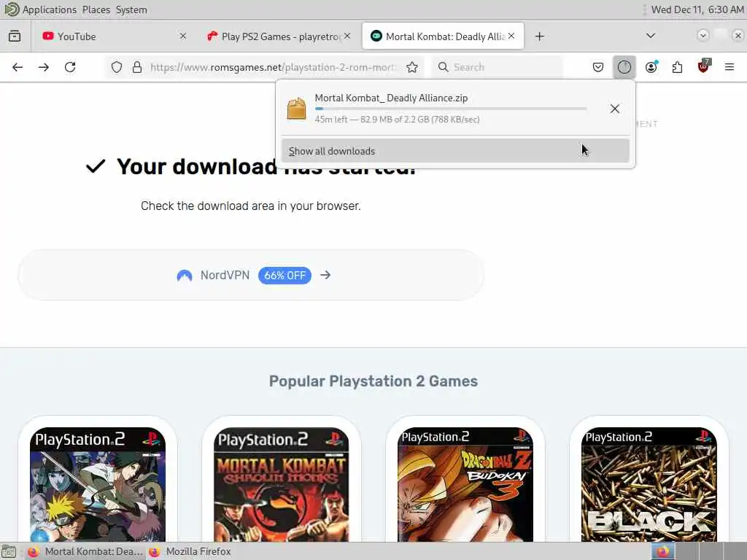Click the clock showing Wed Dec 11
Image resolution: width=747 pixels, height=560 pixels.
697,9
